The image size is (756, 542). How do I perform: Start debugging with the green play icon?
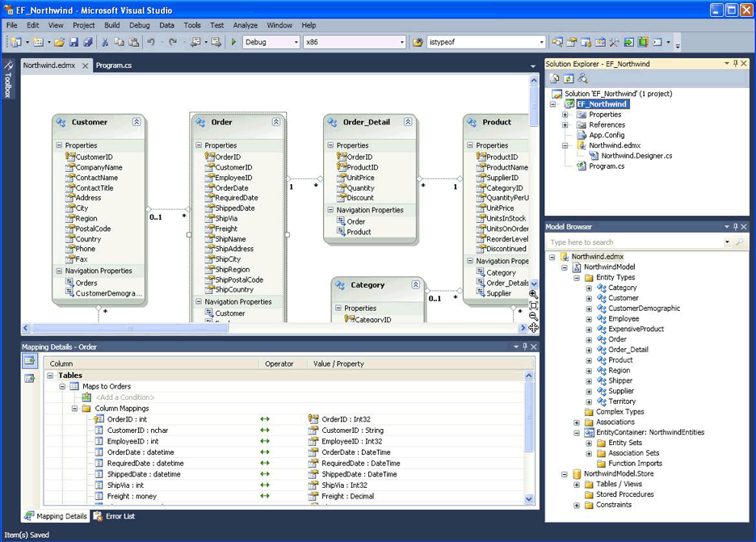pyautogui.click(x=233, y=43)
